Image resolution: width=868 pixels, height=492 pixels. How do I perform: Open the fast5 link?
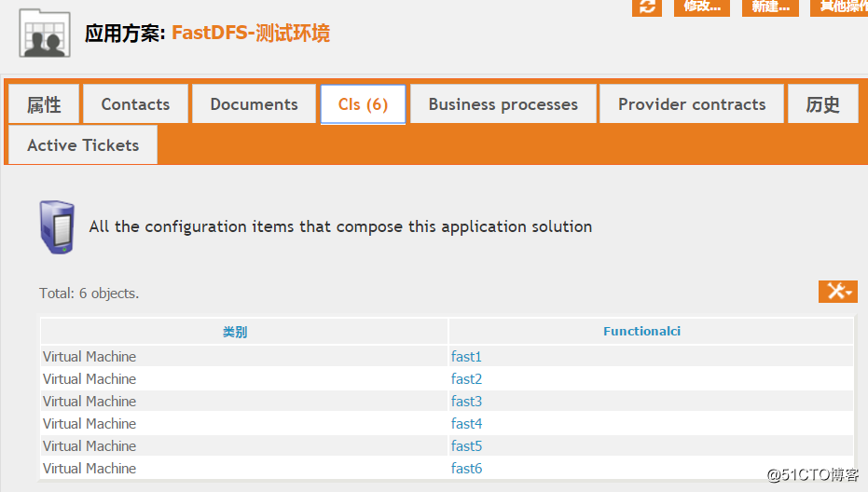point(466,446)
